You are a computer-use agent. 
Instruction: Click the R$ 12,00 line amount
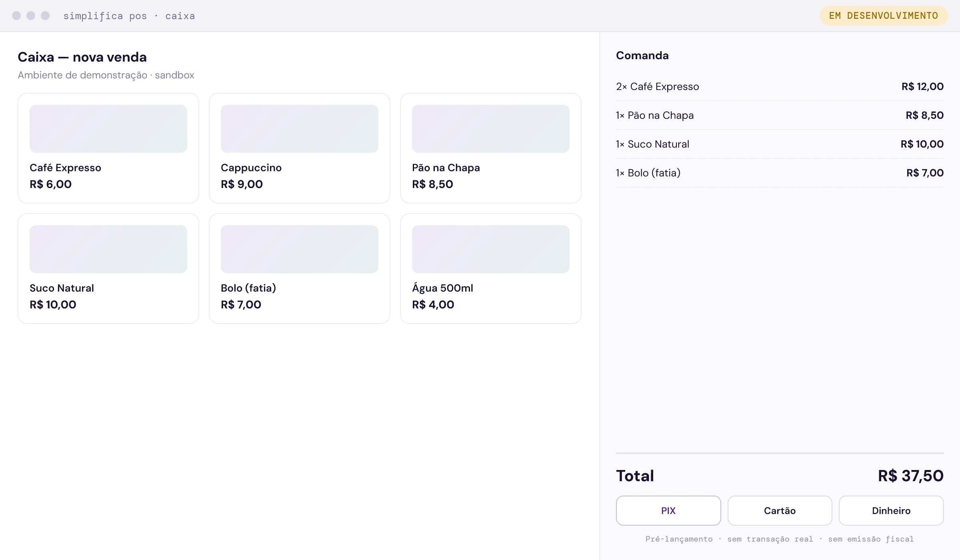point(922,86)
